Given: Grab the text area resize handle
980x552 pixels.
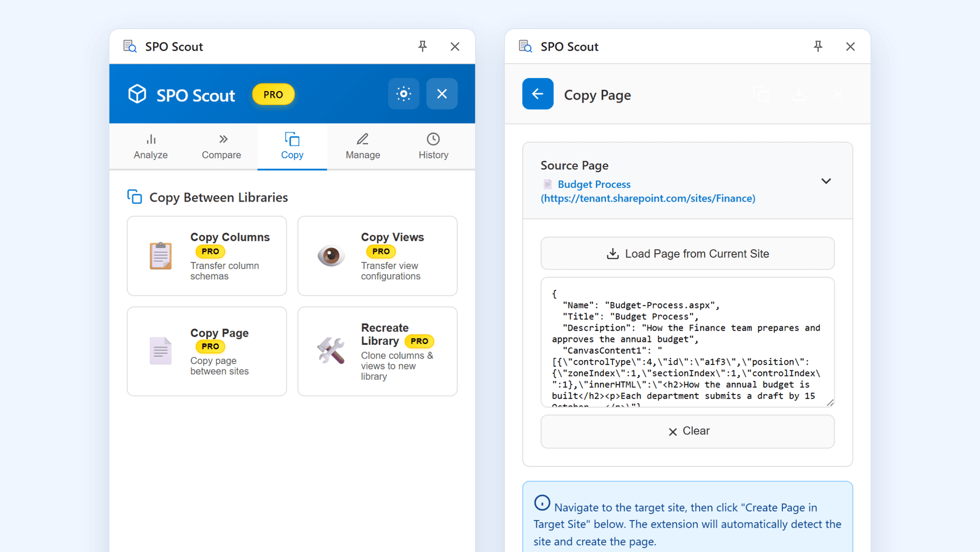Looking at the screenshot, I should [830, 403].
